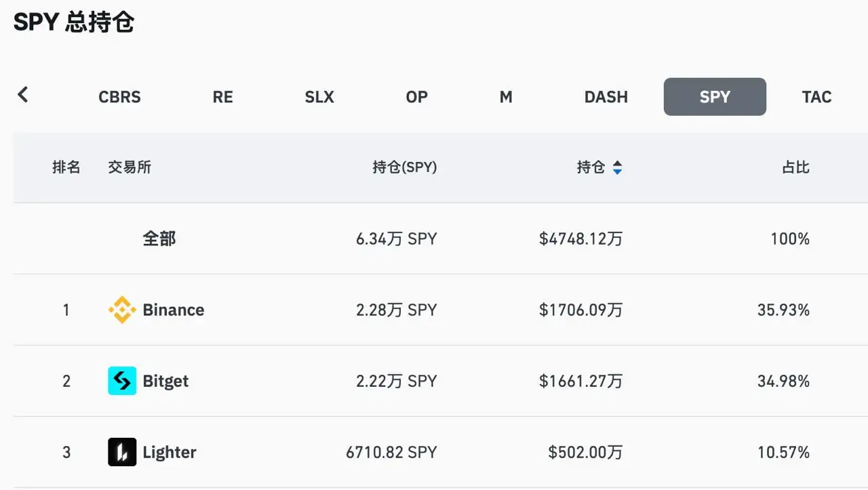The height and width of the screenshot is (490, 868).
Task: Click the 2.22万 SPY Bitget cell
Action: point(397,381)
